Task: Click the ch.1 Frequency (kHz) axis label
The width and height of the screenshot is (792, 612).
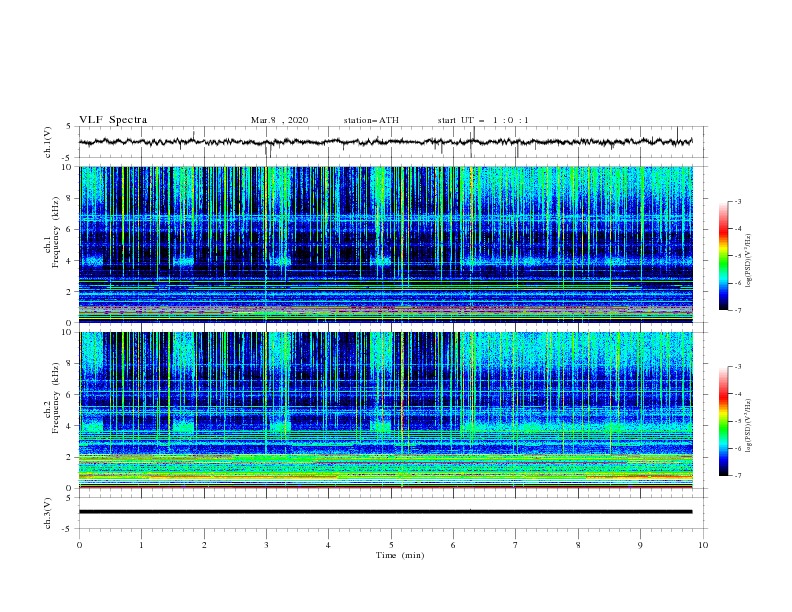Action: click(52, 232)
